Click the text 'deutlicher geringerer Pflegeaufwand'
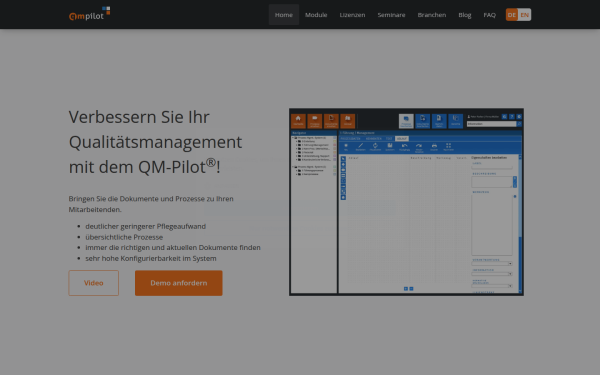 point(145,226)
